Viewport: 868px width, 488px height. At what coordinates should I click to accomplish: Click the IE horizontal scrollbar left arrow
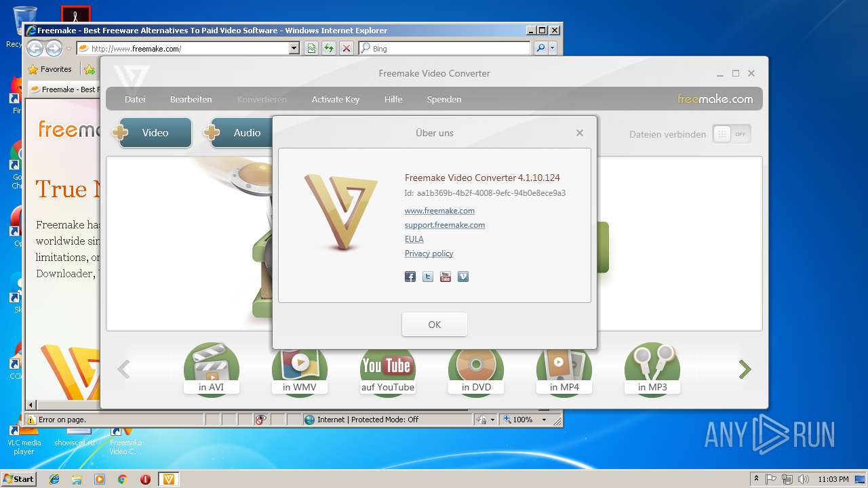31,405
